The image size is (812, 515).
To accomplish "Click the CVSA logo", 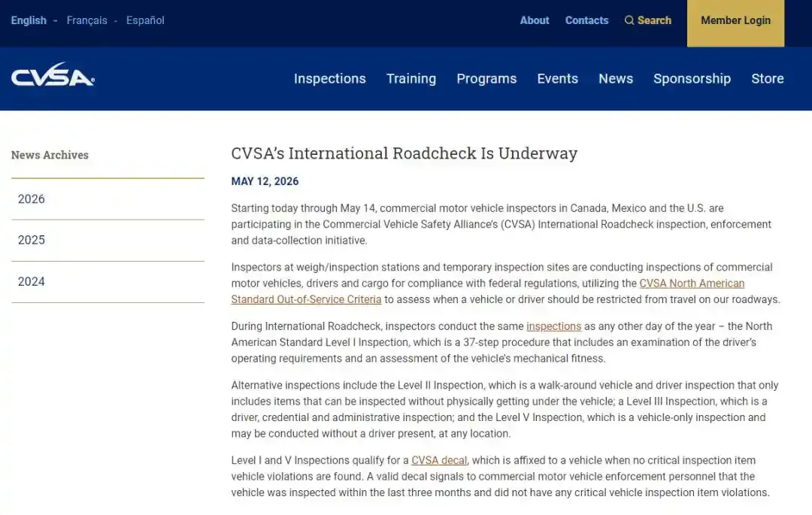I will [53, 74].
